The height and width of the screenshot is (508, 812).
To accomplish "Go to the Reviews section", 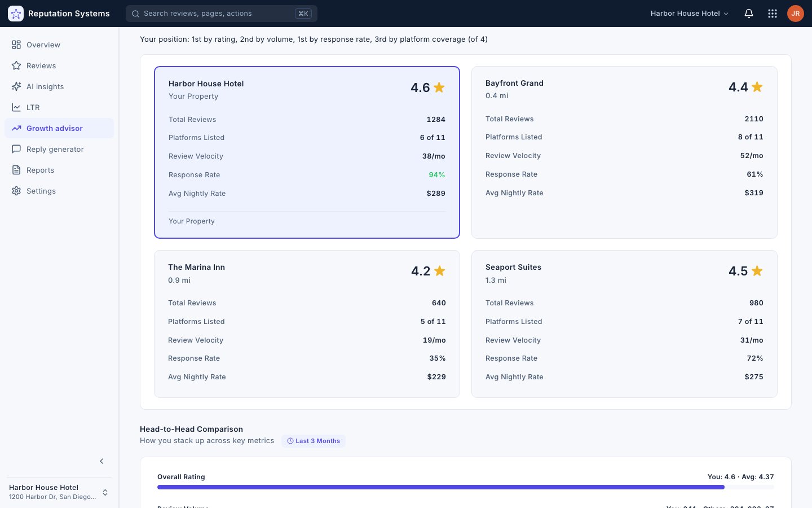I will pos(59,65).
